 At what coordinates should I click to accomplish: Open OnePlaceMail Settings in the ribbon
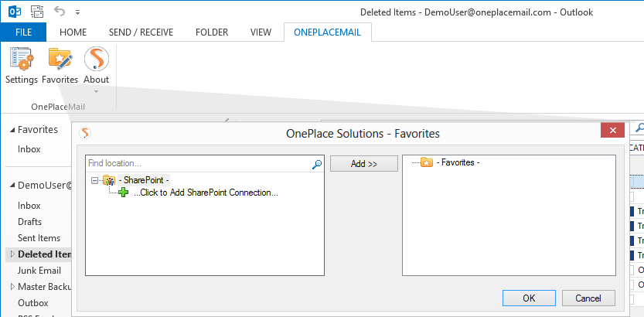coord(21,65)
